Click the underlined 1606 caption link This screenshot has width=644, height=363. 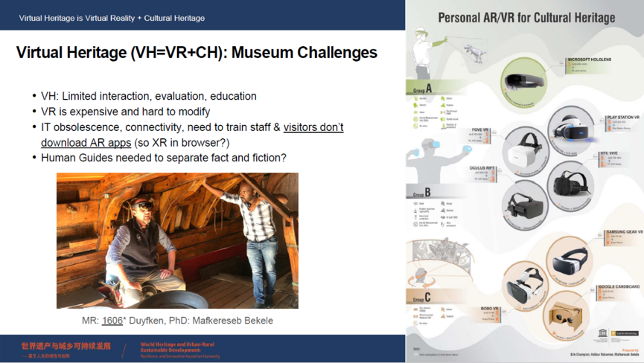coord(112,321)
